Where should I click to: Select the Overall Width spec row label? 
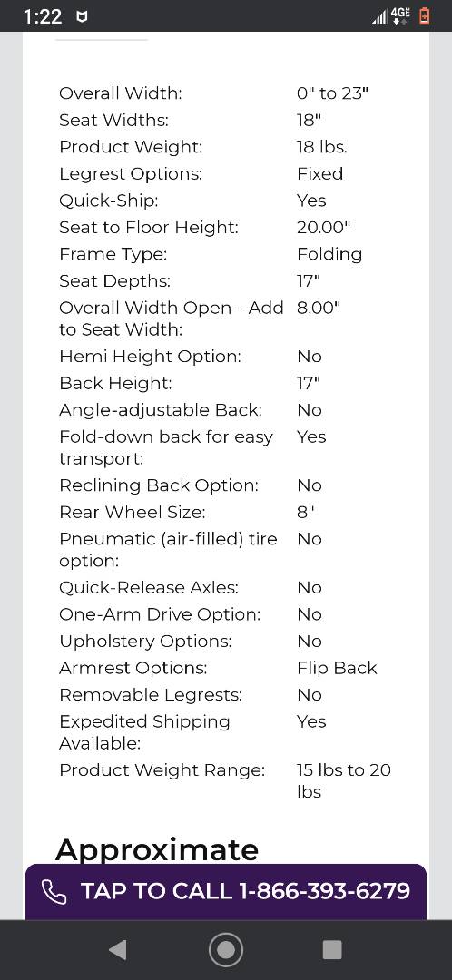(120, 93)
